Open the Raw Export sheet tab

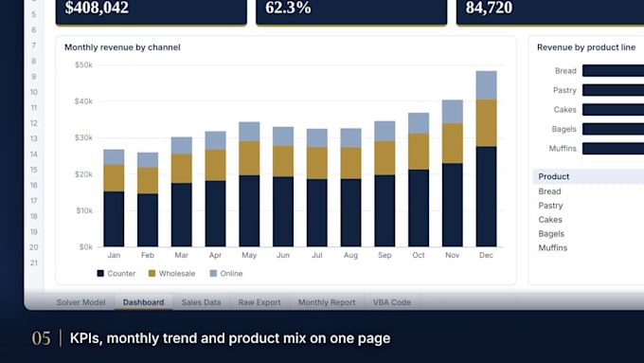pyautogui.click(x=259, y=302)
